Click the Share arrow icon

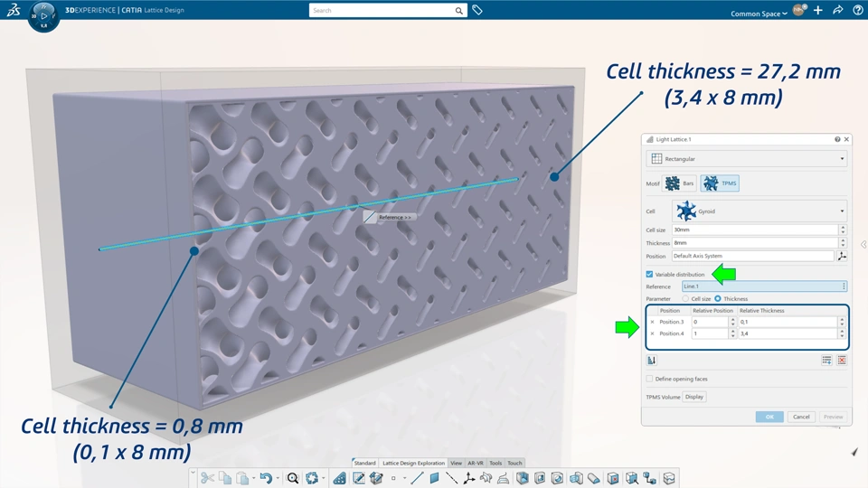point(838,10)
